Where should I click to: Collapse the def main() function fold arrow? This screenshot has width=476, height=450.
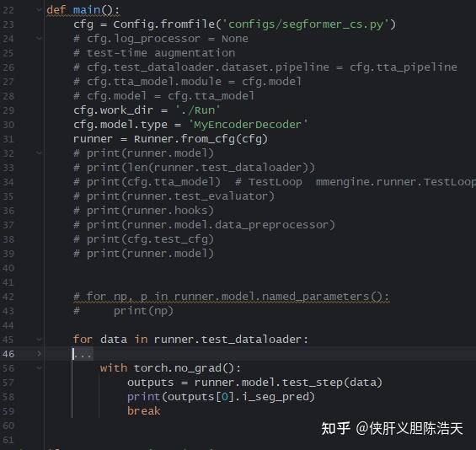tap(39, 10)
